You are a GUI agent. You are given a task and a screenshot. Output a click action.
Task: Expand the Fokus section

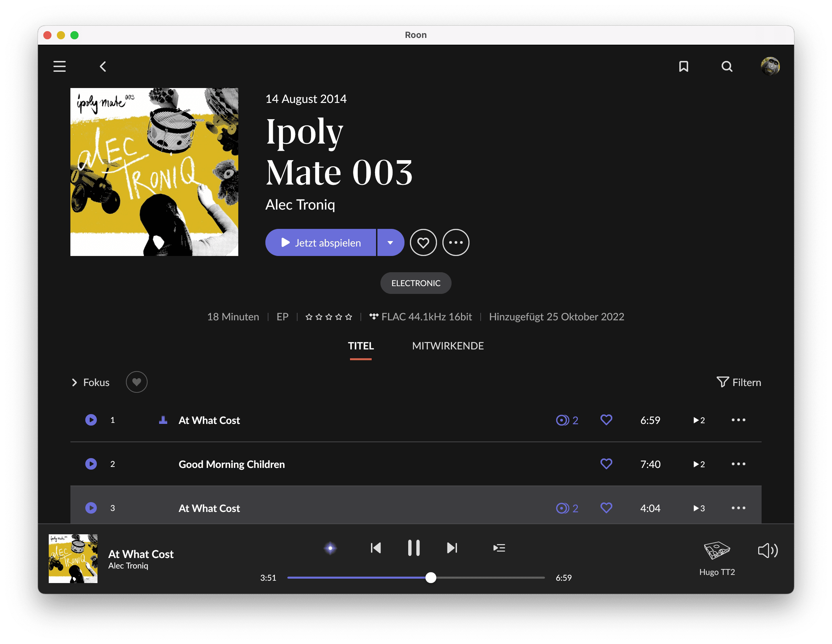point(91,382)
